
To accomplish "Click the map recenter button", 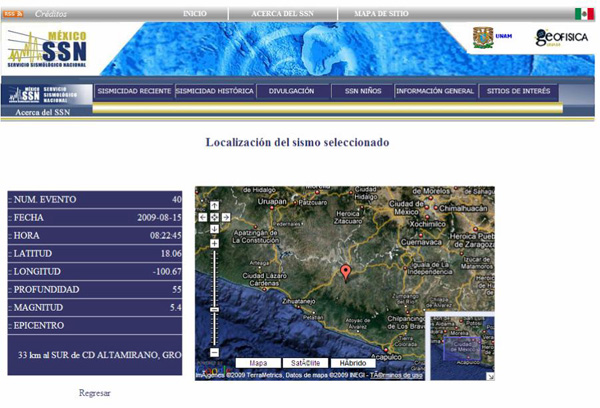I will tap(214, 217).
